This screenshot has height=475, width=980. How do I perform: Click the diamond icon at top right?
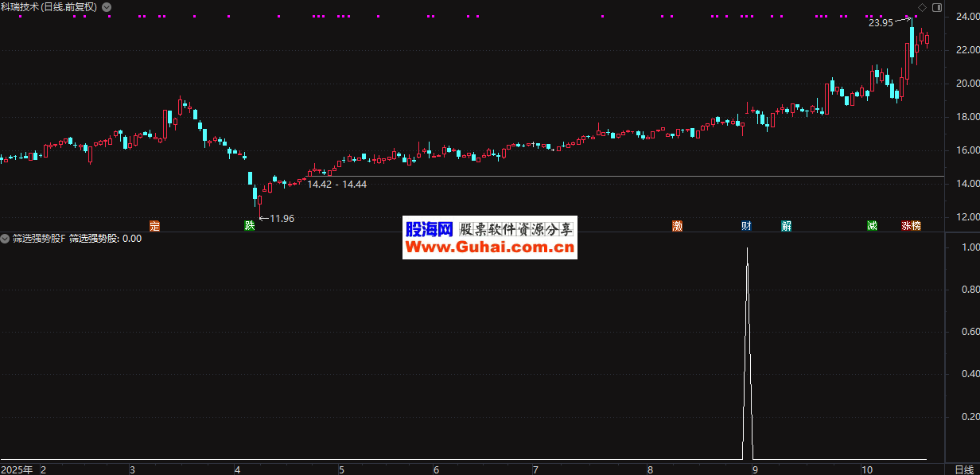tap(922, 7)
